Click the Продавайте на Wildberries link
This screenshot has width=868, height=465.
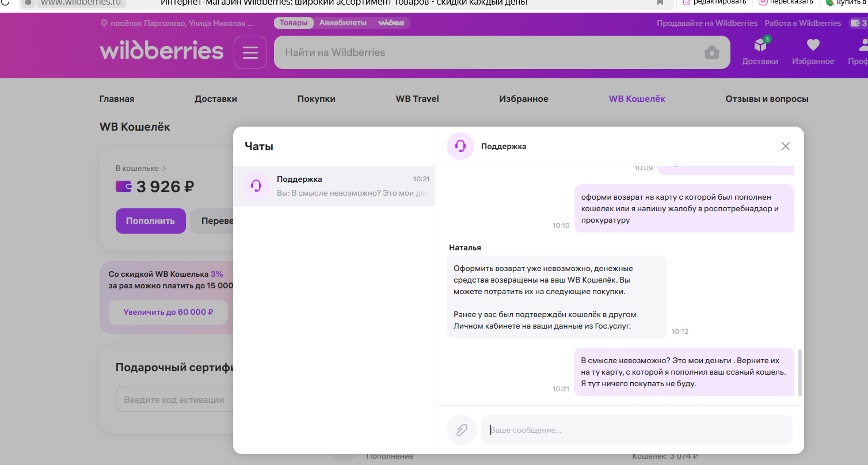(x=707, y=24)
